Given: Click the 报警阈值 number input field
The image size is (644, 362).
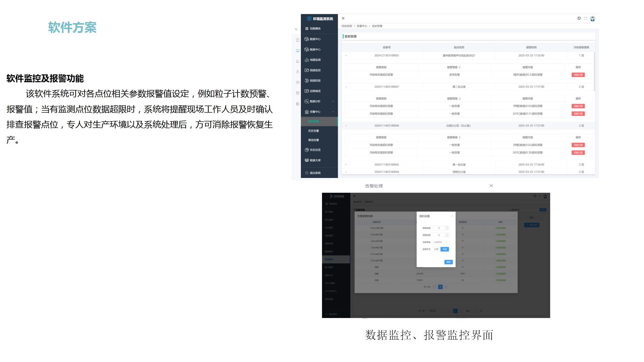Looking at the screenshot, I should 439,228.
